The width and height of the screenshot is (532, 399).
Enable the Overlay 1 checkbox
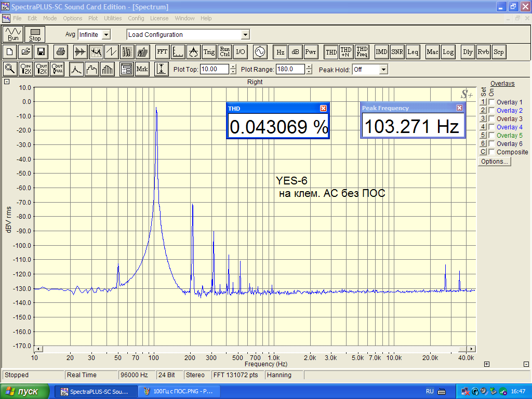(x=491, y=102)
